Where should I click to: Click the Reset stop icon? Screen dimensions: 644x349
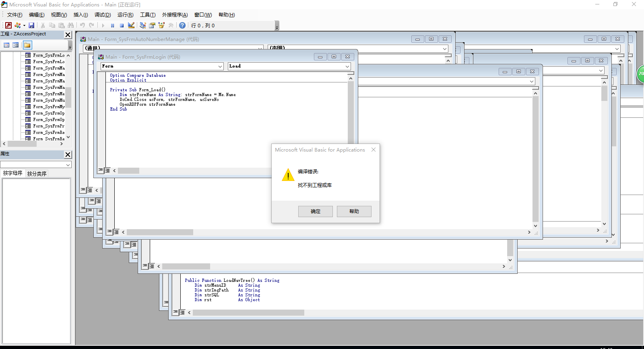coord(122,25)
